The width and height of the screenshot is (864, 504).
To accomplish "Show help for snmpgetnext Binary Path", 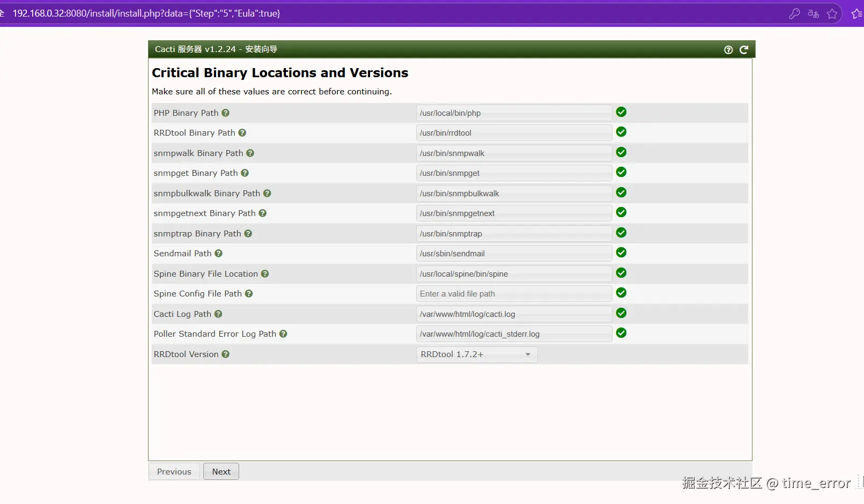I will pos(262,213).
